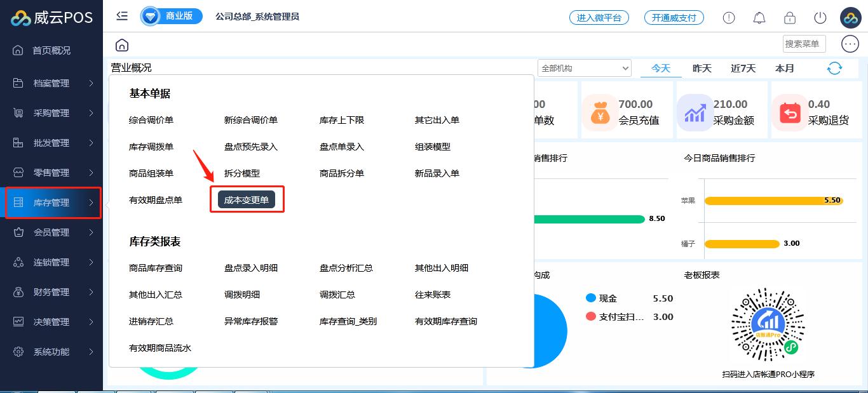Open the notifications bell icon
The image size is (868, 393).
point(759,18)
